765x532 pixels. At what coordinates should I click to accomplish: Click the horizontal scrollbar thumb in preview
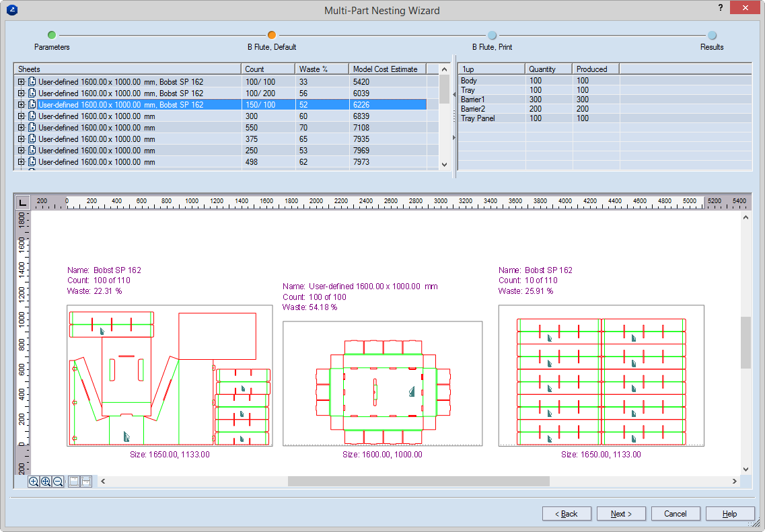[x=418, y=482]
